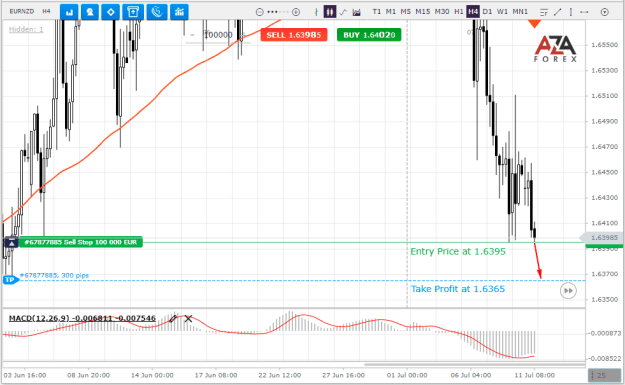Click the blue bar-chart toolbar button

coord(69,12)
